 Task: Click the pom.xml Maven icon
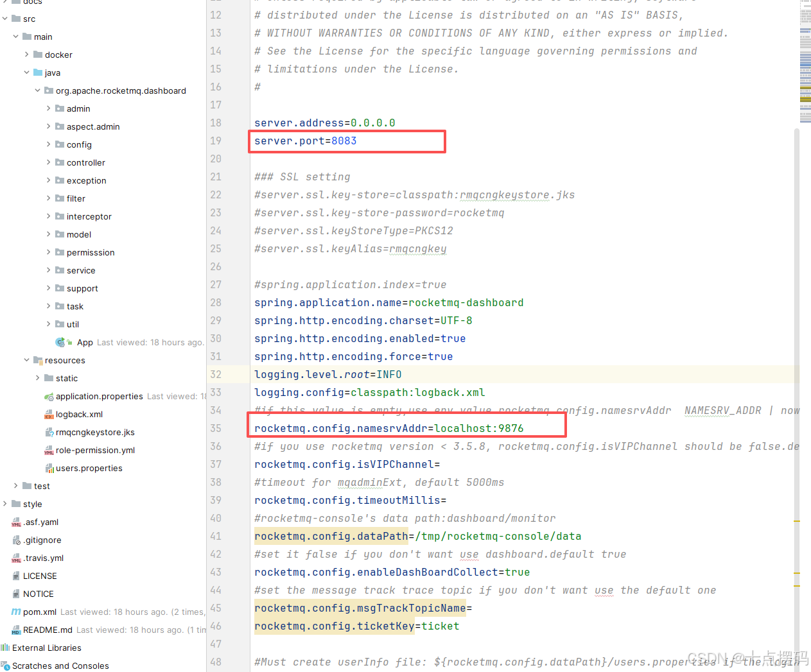16,612
